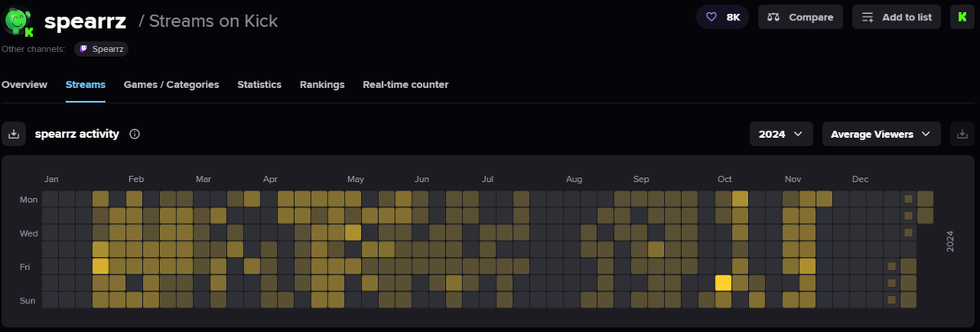Click the heart icon showing 8K followers
This screenshot has width=980, height=332.
[712, 17]
